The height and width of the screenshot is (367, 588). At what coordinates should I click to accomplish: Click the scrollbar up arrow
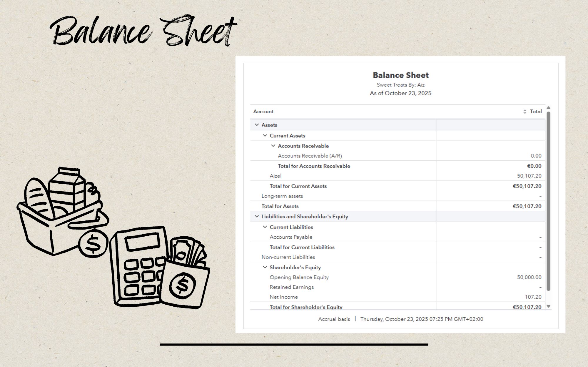click(548, 108)
